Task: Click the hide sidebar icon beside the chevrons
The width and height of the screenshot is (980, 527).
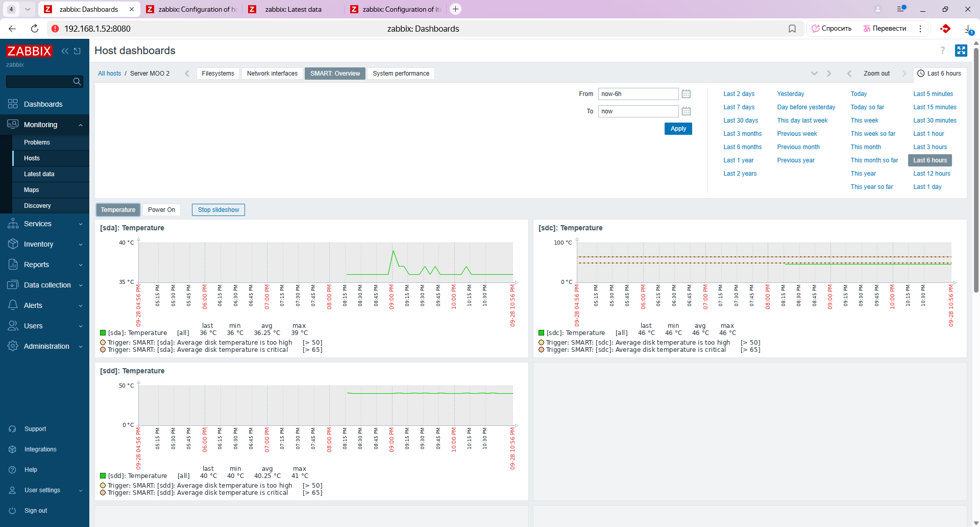Action: (x=77, y=51)
